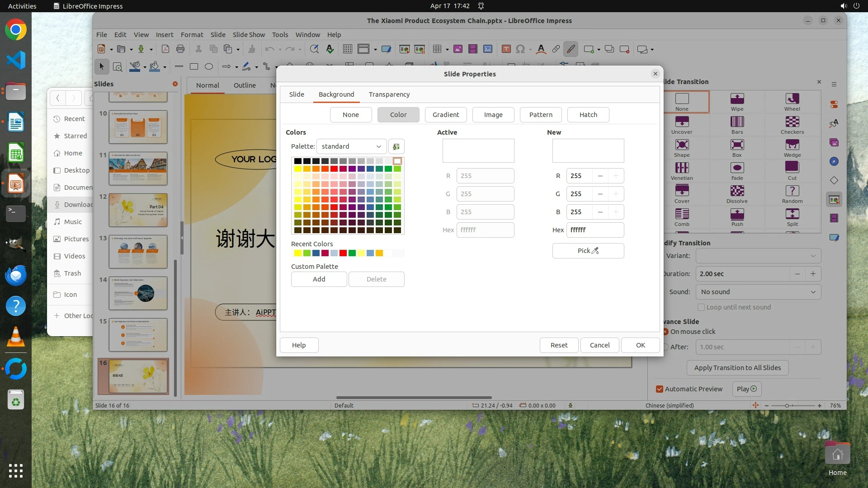The width and height of the screenshot is (868, 488).
Task: Pick the black swatch in palette
Action: (x=297, y=161)
